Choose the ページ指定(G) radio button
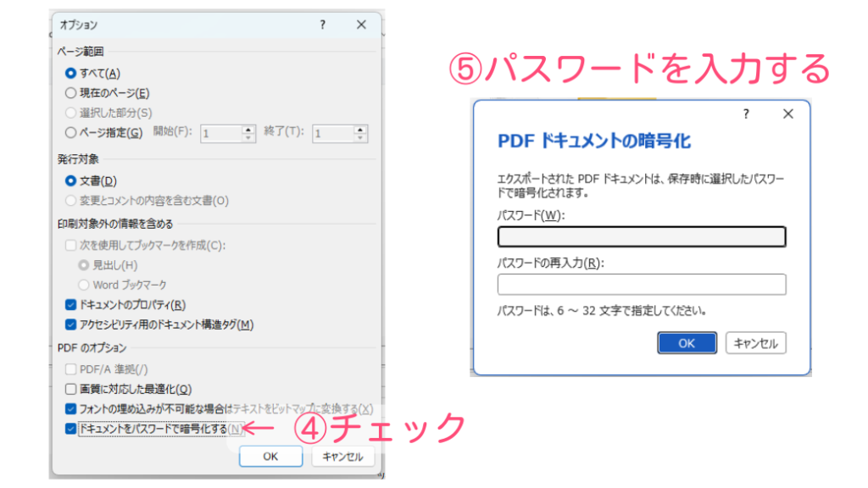 [x=71, y=132]
